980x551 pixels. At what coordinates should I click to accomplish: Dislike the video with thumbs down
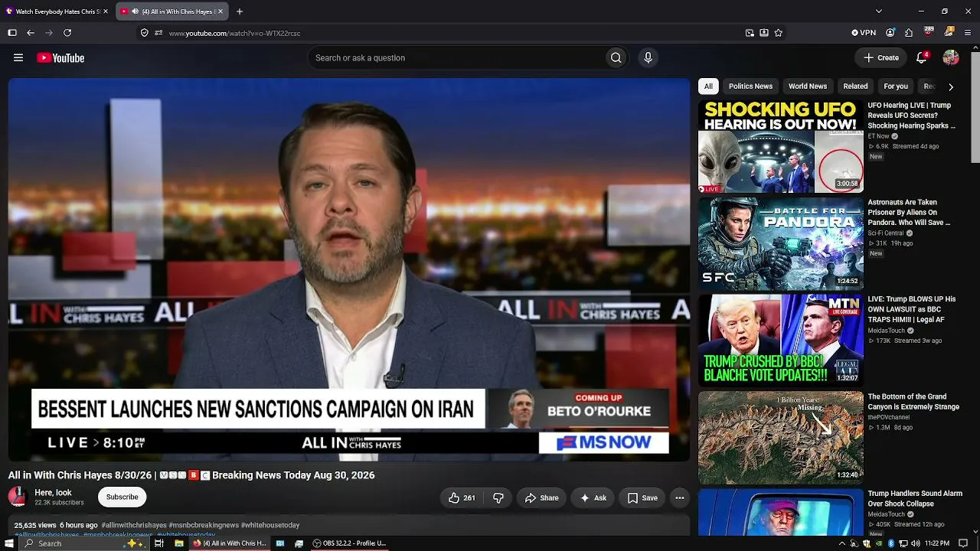[x=498, y=498]
